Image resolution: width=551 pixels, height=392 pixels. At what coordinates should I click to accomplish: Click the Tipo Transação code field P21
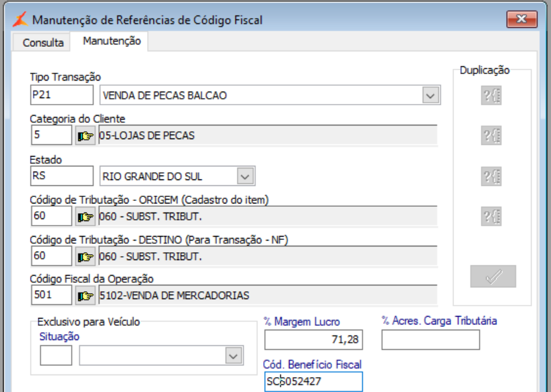pos(62,96)
